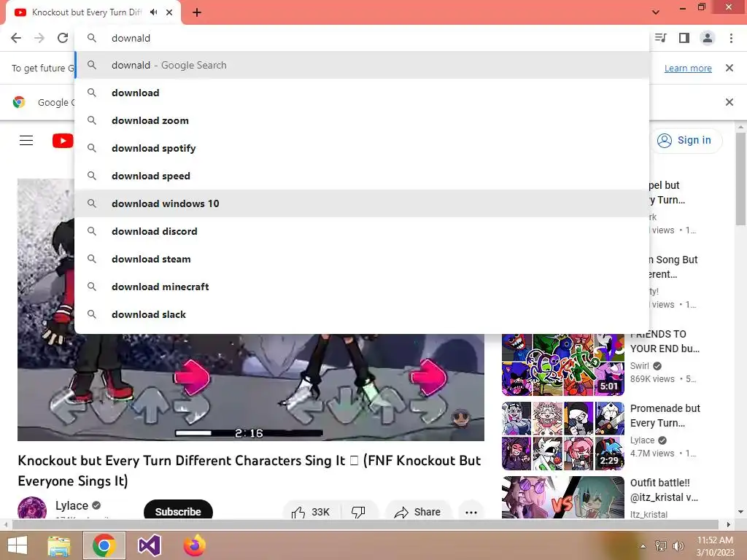Open the 5:01 FRIENDS TO YOUR END thumbnail
The height and width of the screenshot is (560, 747).
563,365
